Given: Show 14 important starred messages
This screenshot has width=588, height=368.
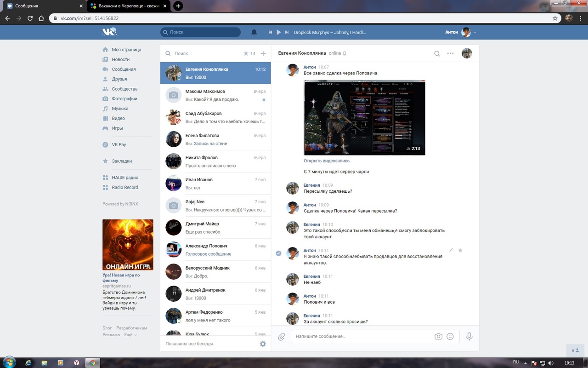Looking at the screenshot, I should [249, 53].
